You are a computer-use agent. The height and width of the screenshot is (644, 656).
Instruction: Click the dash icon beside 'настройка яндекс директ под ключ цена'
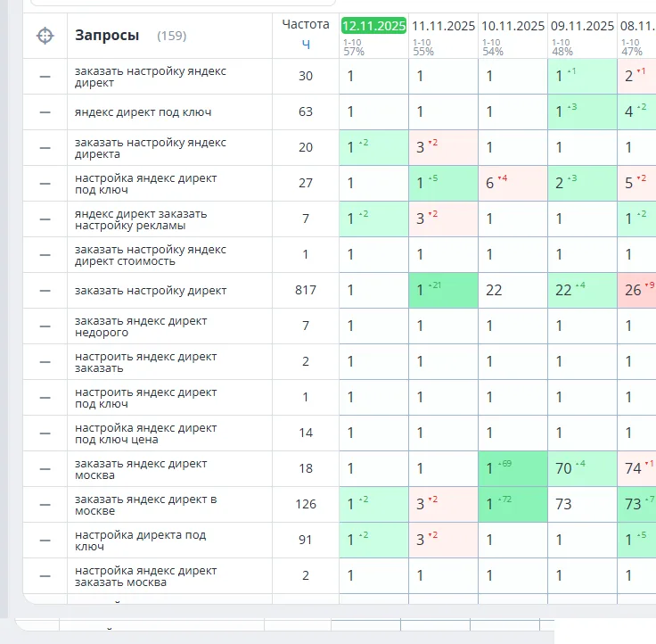45,433
